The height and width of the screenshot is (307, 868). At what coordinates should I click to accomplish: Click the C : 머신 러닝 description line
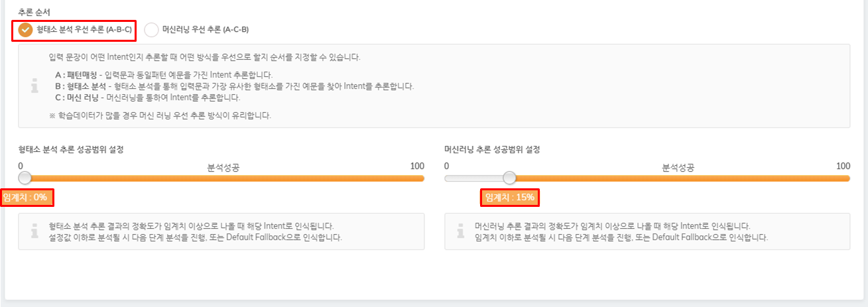[147, 97]
